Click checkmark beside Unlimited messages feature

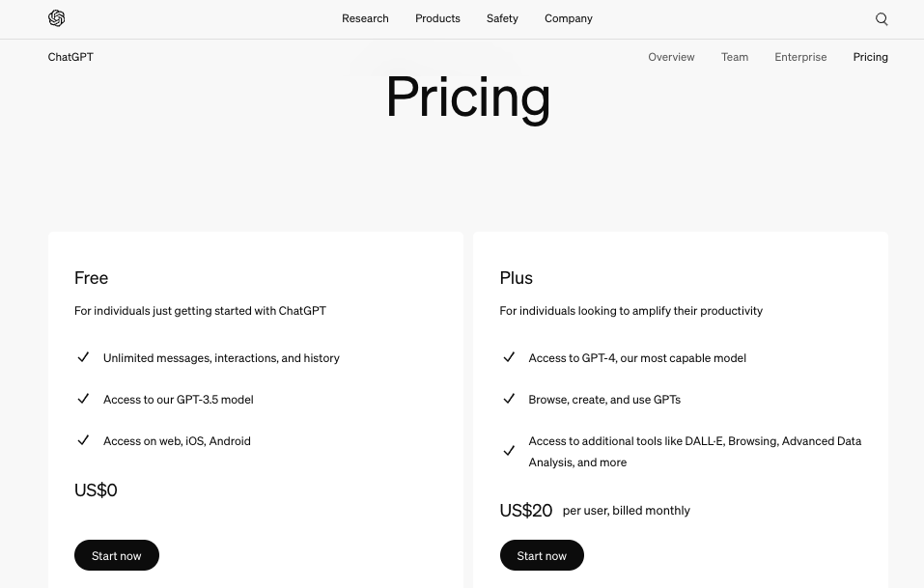[83, 357]
